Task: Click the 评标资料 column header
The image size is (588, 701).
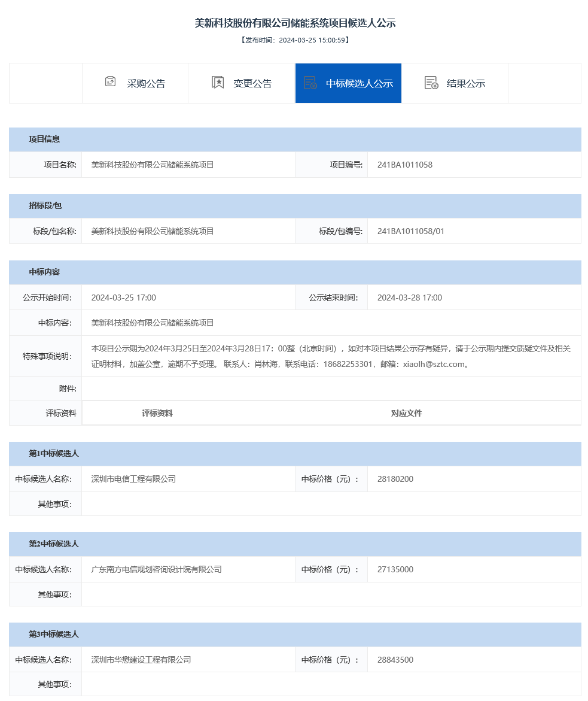Action: click(157, 413)
